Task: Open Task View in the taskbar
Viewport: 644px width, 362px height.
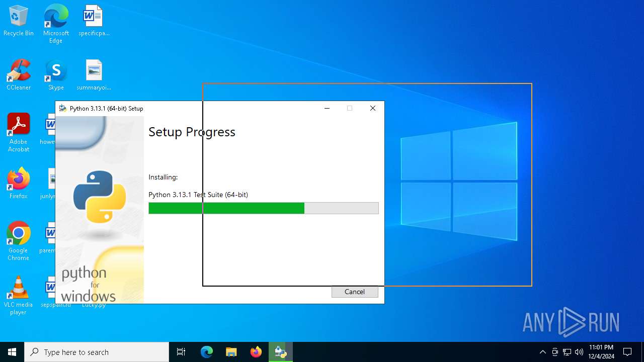Action: pos(181,352)
